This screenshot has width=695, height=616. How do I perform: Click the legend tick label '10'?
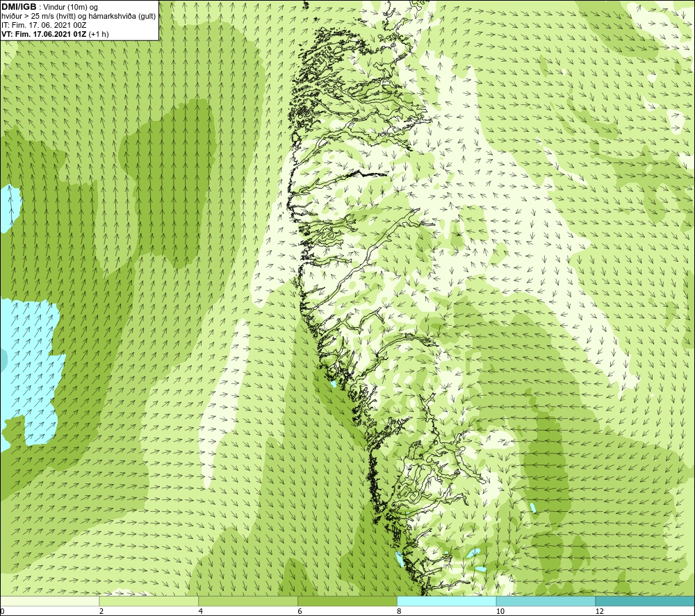(500, 611)
